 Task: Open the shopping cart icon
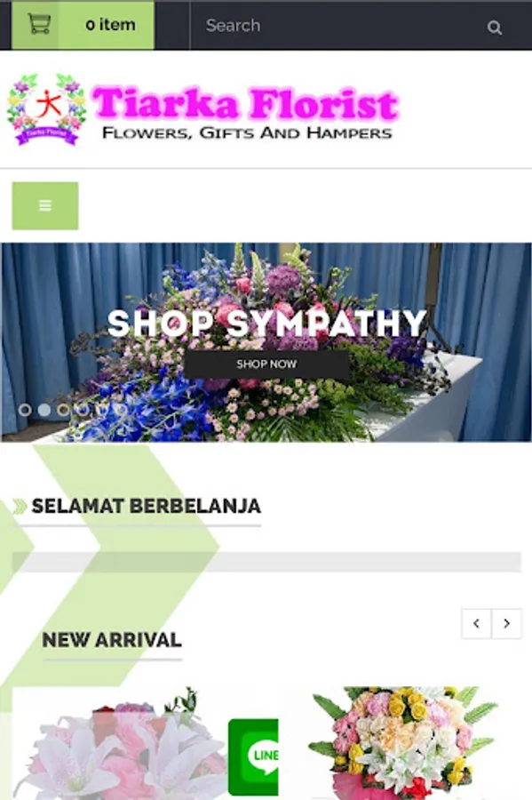(39, 25)
